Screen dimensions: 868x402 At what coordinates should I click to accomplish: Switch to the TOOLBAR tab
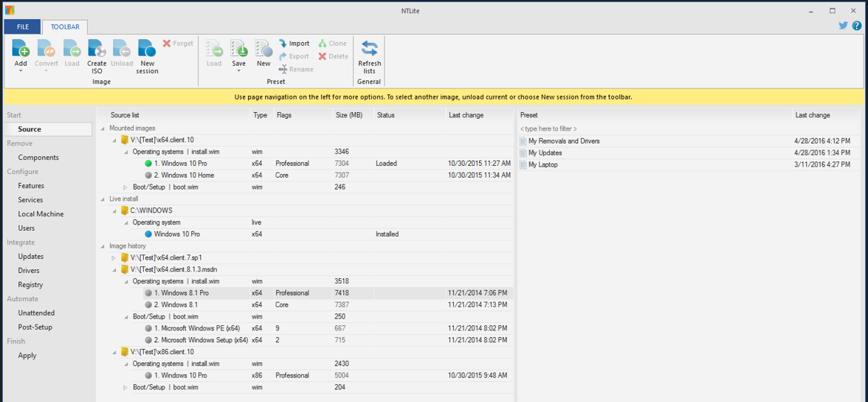tap(65, 27)
